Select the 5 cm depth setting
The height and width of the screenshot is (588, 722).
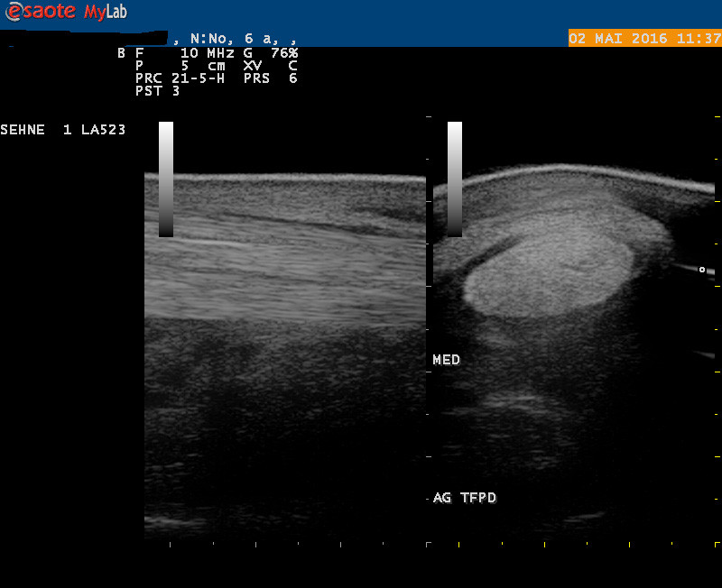point(199,66)
